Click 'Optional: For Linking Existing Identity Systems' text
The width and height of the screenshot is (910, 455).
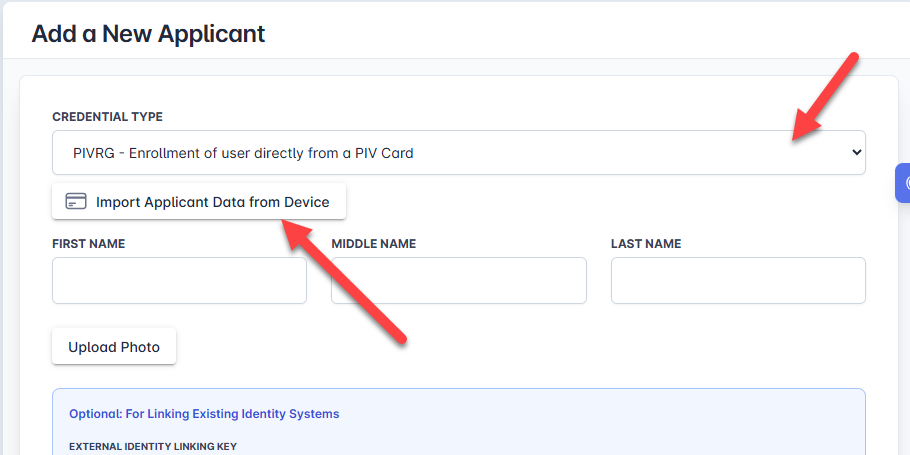204,413
